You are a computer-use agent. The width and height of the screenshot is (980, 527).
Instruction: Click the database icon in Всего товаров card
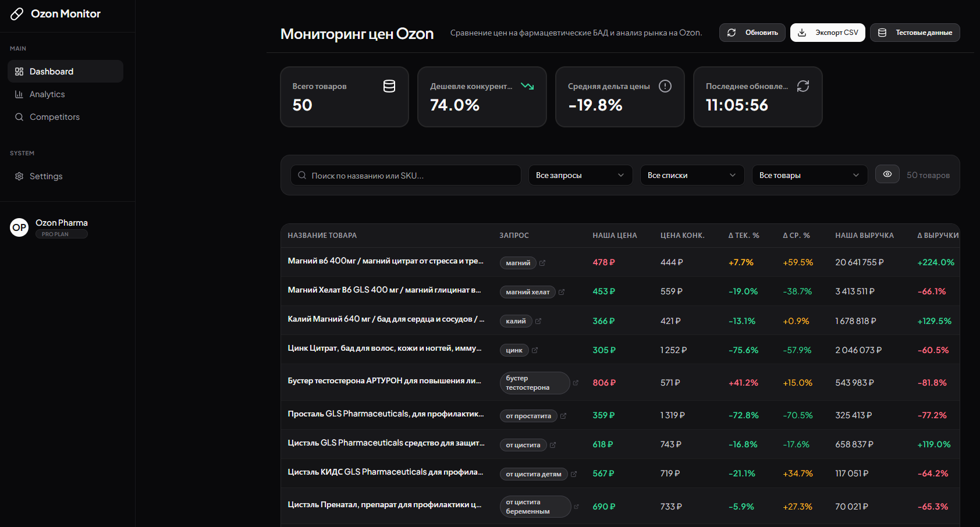(389, 86)
